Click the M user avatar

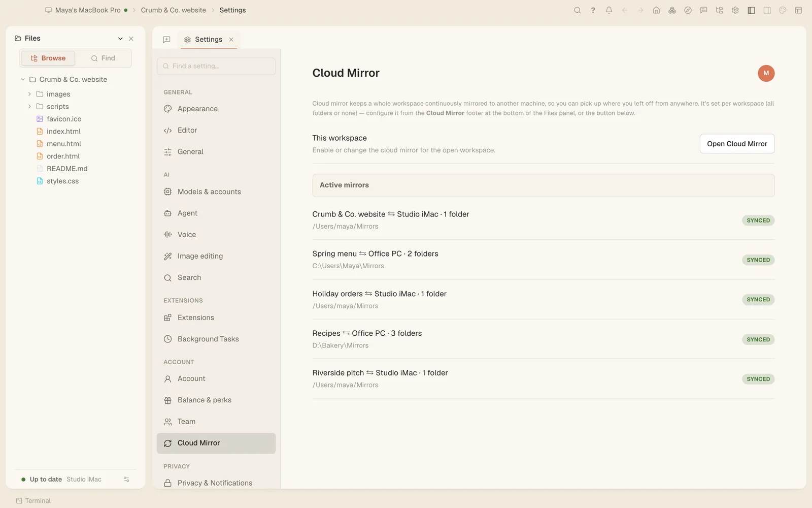point(766,73)
